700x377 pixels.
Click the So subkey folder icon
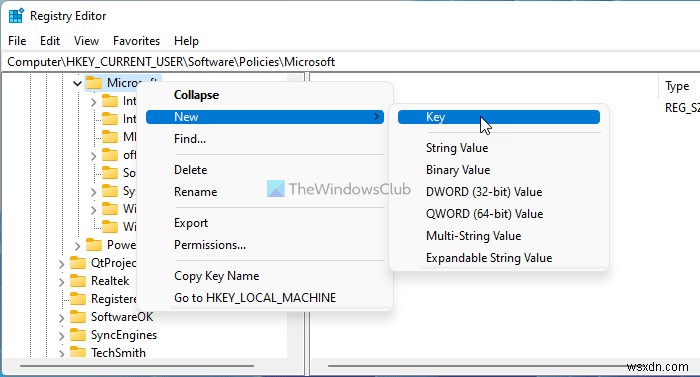(110, 172)
